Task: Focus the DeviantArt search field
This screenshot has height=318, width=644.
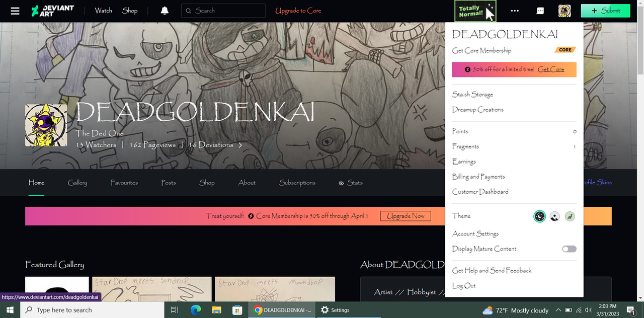Action: point(223,11)
